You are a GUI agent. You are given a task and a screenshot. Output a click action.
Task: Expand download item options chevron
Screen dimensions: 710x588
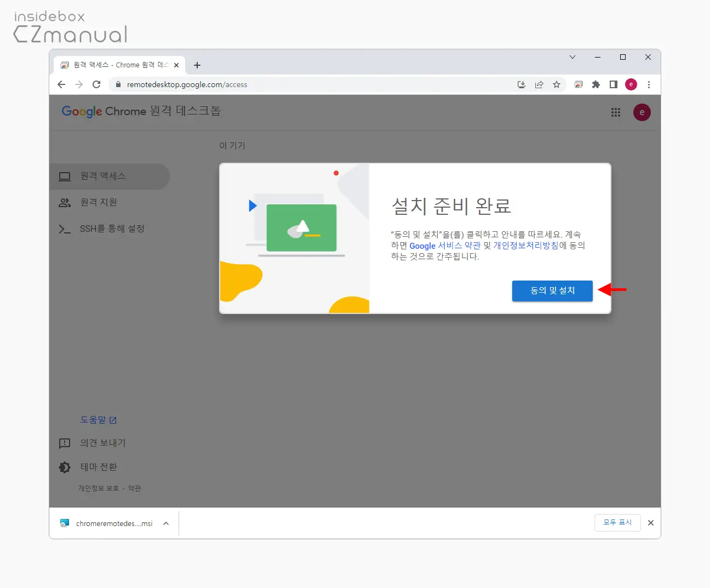166,523
